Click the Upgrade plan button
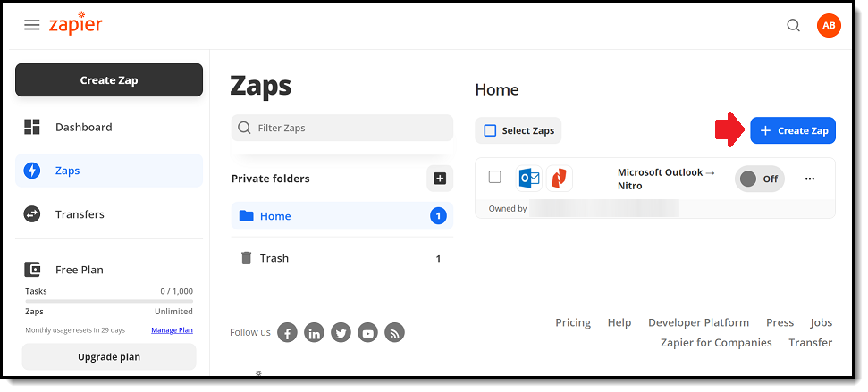 click(109, 356)
